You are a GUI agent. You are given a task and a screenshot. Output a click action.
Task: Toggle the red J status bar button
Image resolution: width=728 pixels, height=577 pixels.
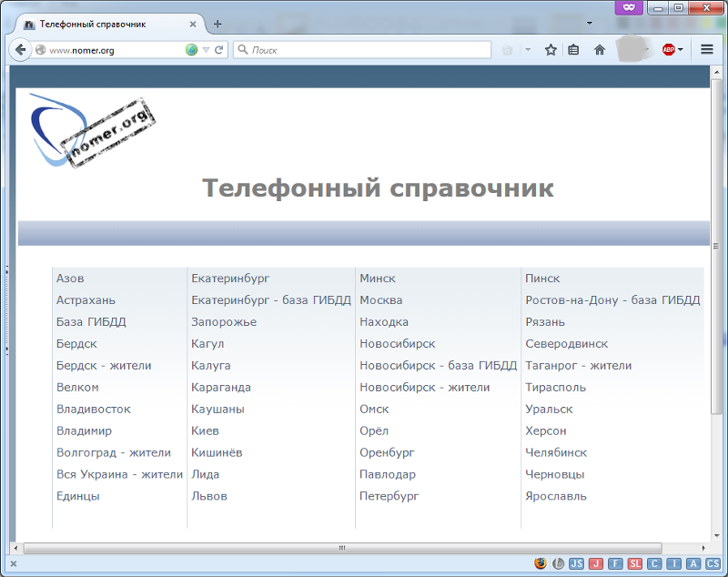point(596,563)
